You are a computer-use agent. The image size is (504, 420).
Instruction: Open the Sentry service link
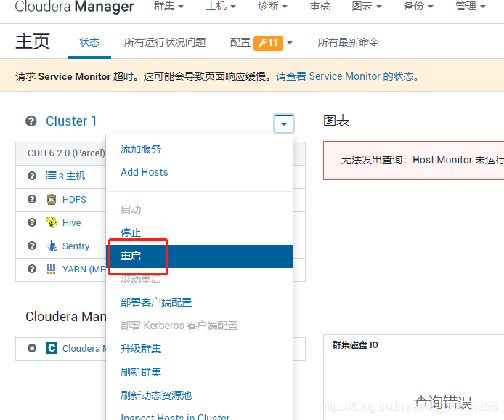[76, 246]
